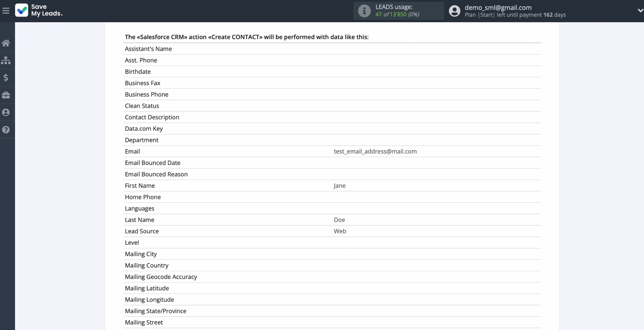Click the Last Name field label
Image resolution: width=644 pixels, height=330 pixels.
tap(140, 220)
